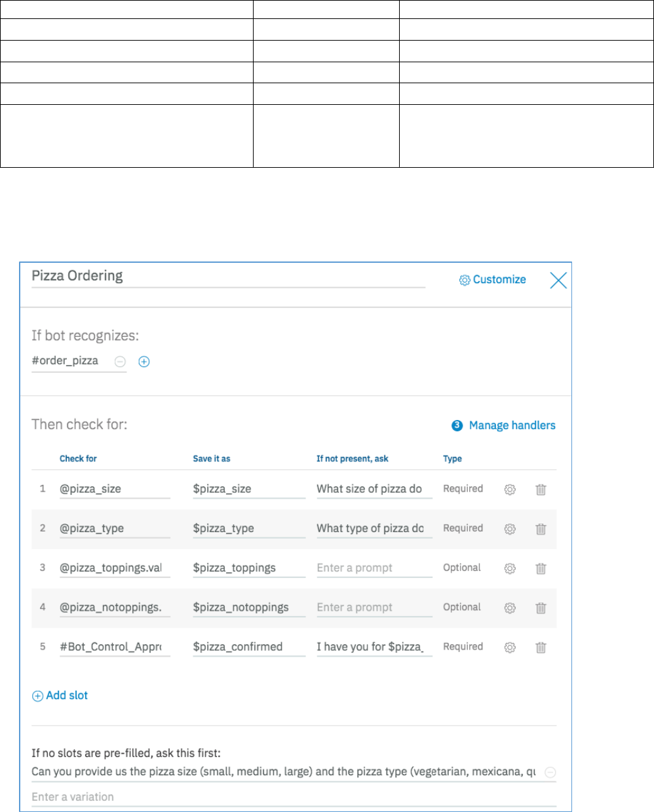The width and height of the screenshot is (654, 812).
Task: Edit the "What size of pizza" prompt field
Action: click(x=374, y=489)
